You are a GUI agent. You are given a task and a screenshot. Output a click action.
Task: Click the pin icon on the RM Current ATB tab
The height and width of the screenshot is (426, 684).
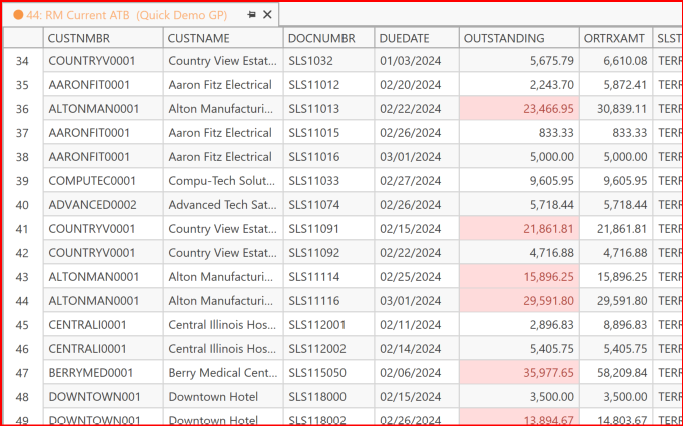tap(251, 15)
